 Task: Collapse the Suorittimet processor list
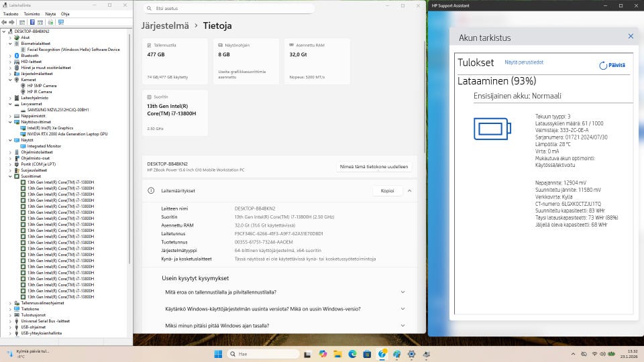tap(10, 176)
